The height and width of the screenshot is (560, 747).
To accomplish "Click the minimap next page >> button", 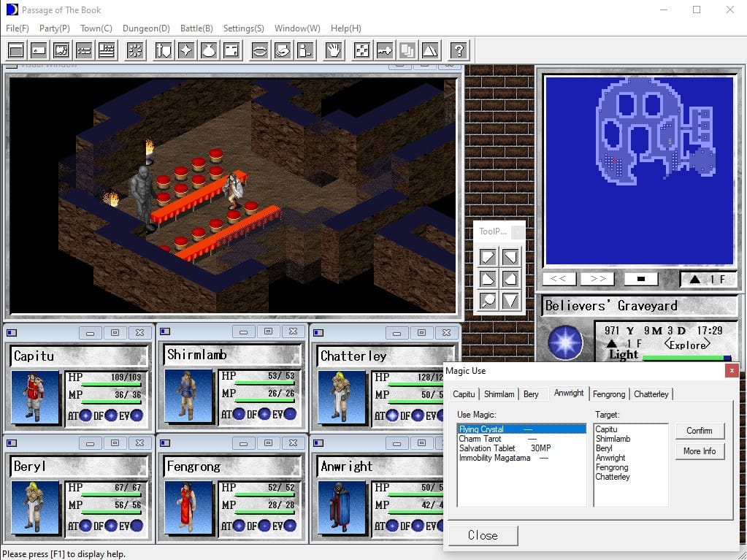I will pos(598,279).
